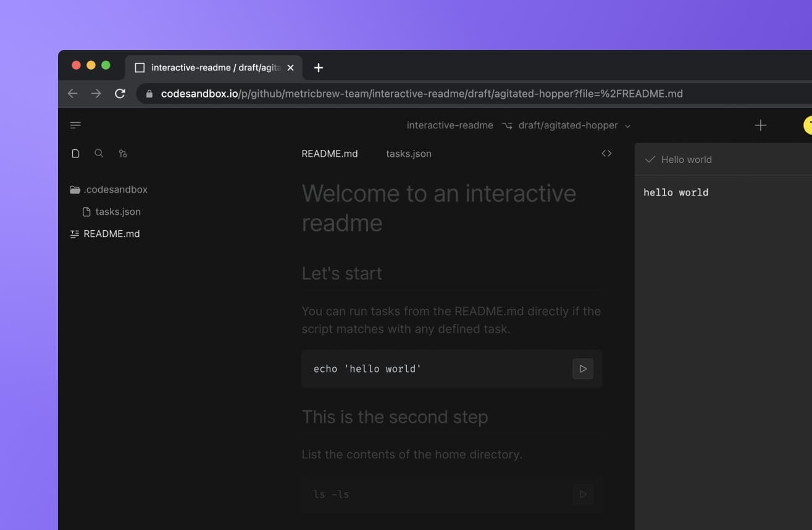Toggle the Hello world task status checkmark
Screen dimensions: 812x530
point(650,159)
